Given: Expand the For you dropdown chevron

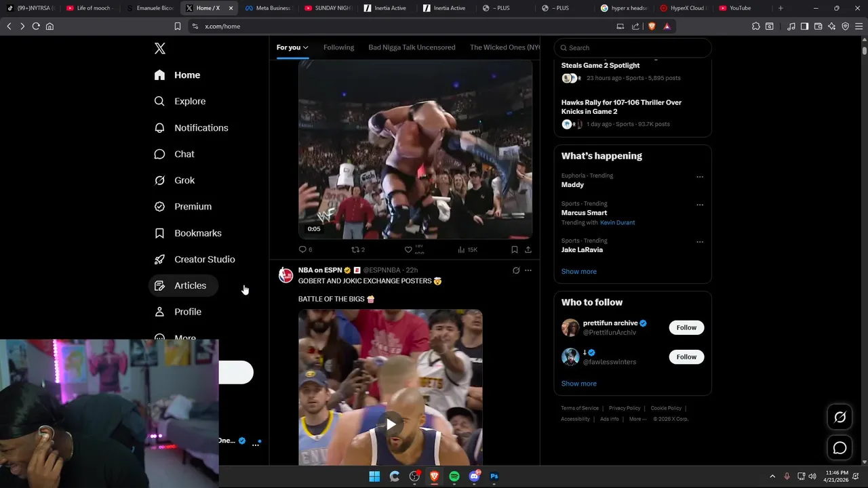Looking at the screenshot, I should click(306, 47).
